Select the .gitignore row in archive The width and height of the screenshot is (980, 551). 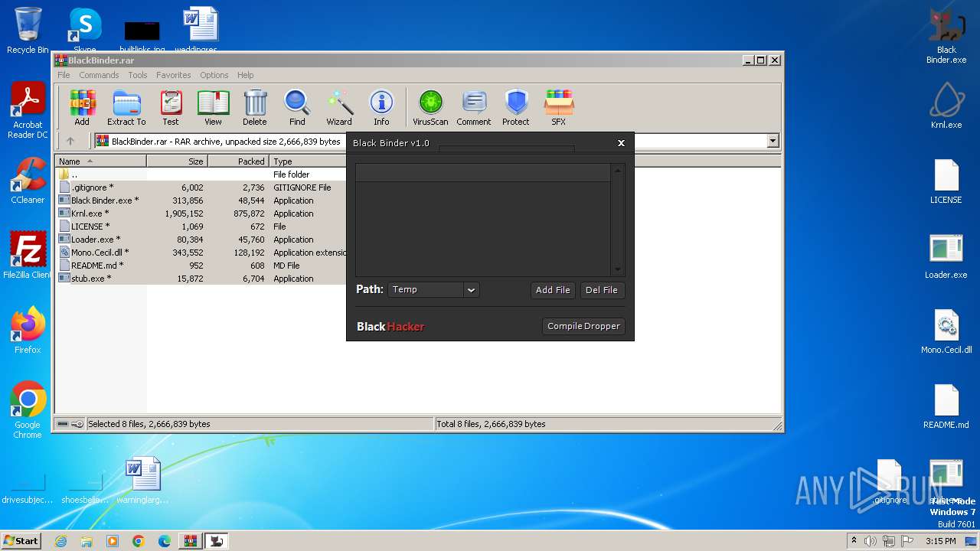201,187
